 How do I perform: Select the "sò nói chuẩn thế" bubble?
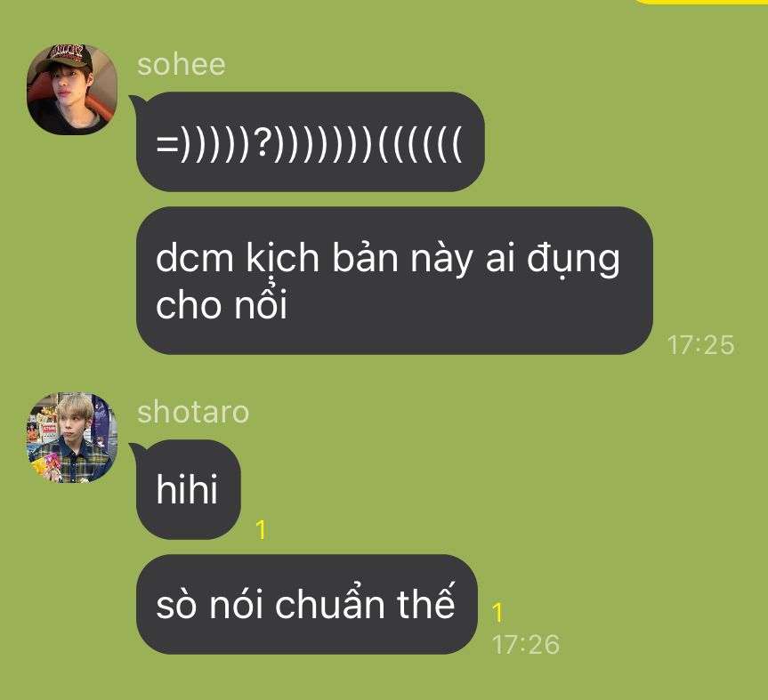click(x=307, y=604)
